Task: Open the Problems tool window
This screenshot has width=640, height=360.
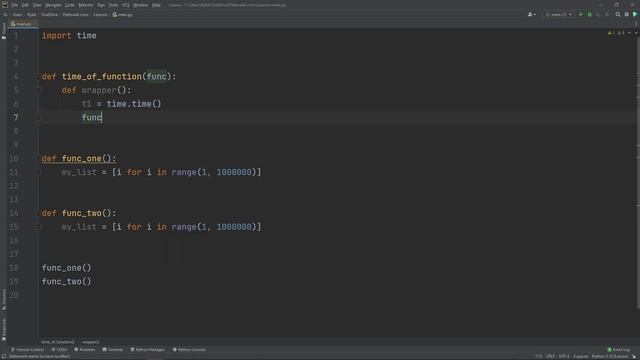Action: tap(84, 350)
